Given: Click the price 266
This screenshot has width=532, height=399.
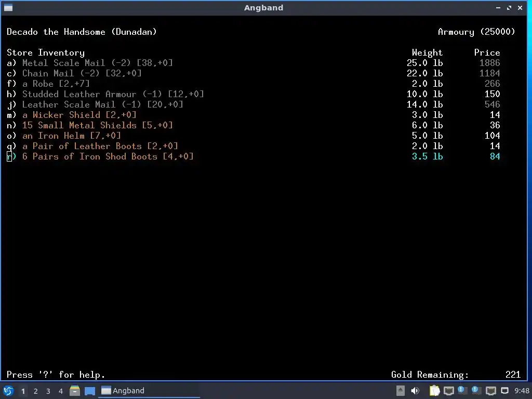Looking at the screenshot, I should tap(493, 84).
